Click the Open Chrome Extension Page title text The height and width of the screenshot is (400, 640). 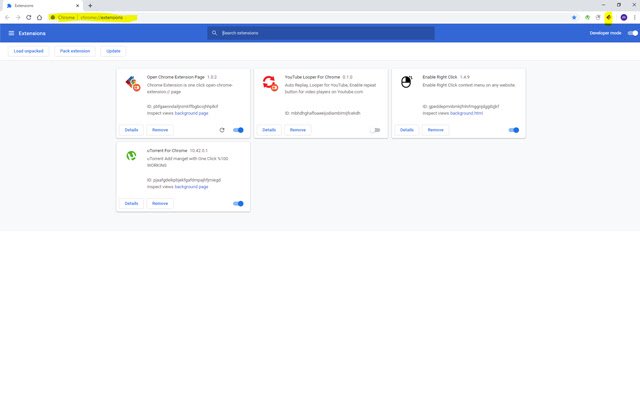coord(176,77)
